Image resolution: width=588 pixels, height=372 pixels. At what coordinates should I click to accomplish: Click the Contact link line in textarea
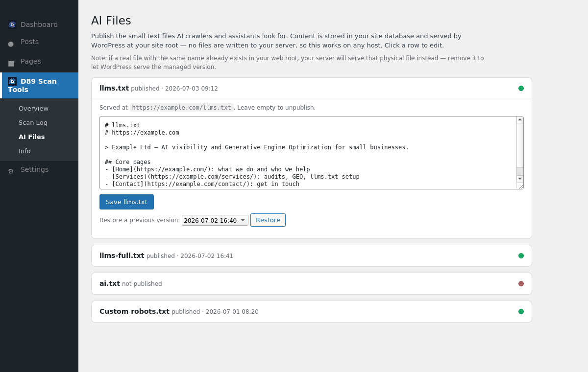202,184
